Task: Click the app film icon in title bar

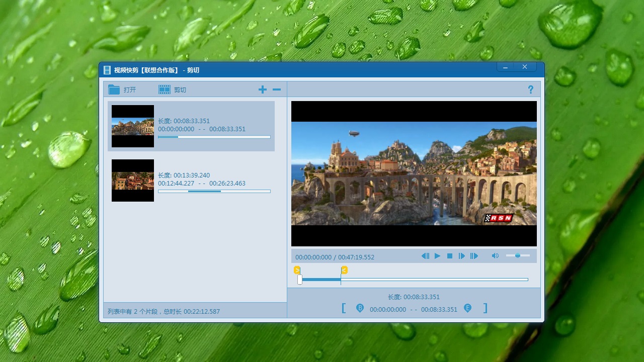Action: 107,70
